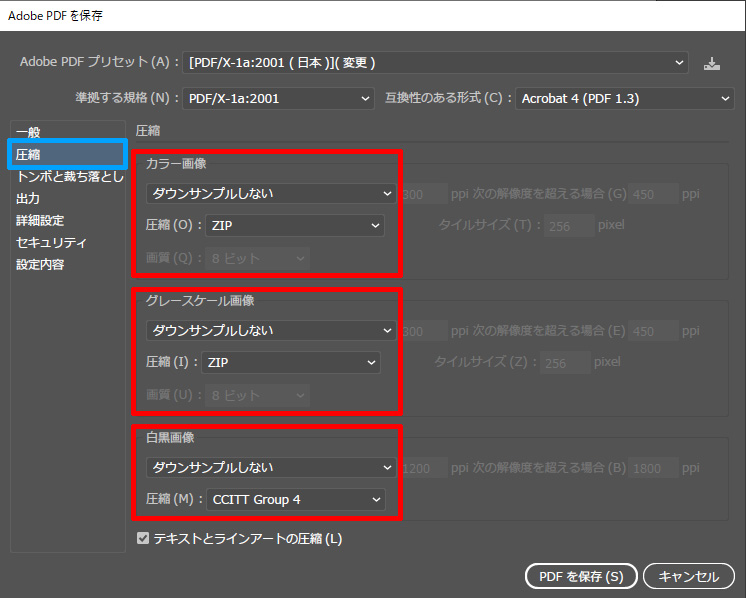Image resolution: width=746 pixels, height=598 pixels.
Task: Open カラー画像 圧縮 (O) ZIP dropdown
Action: (294, 225)
